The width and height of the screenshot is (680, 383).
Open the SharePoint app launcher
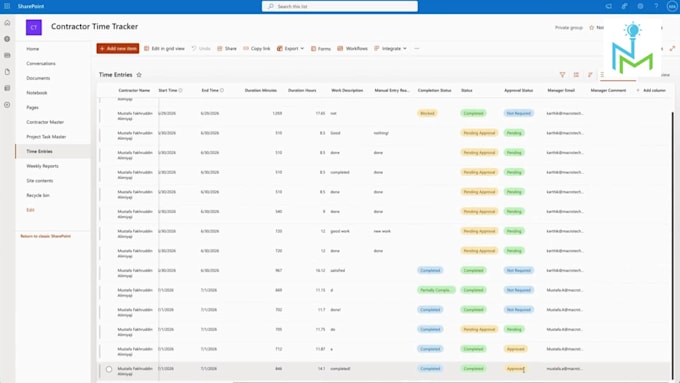click(7, 6)
